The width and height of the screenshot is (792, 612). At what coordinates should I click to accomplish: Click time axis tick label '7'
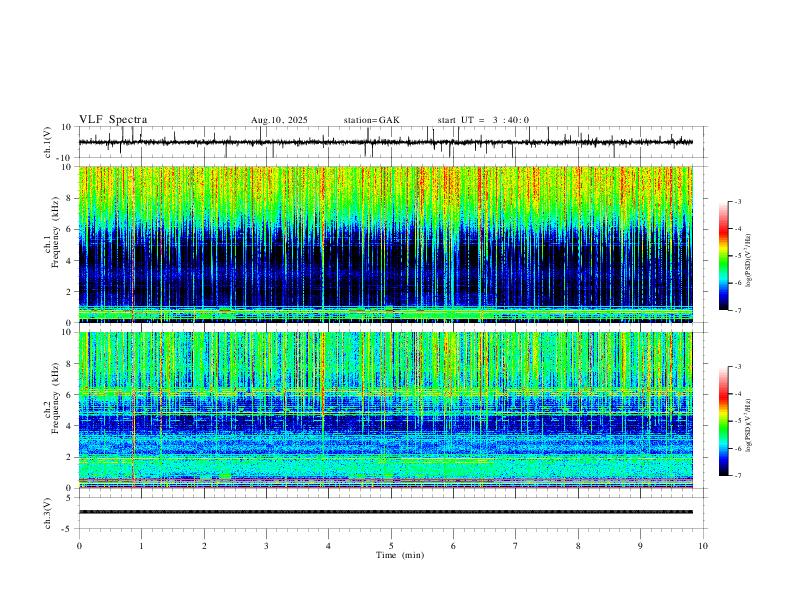click(x=516, y=546)
